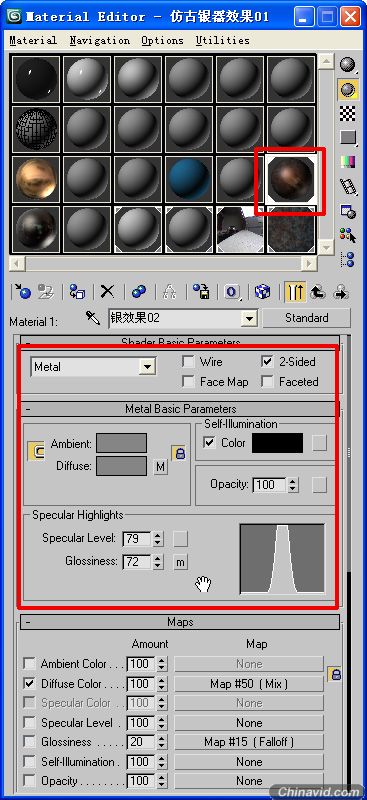This screenshot has height=800, width=367.
Task: Click the checkered Background icon
Action: click(349, 113)
